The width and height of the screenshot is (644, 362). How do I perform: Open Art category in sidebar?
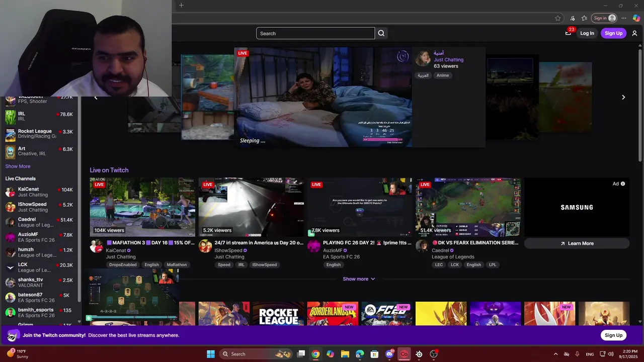coord(39,151)
